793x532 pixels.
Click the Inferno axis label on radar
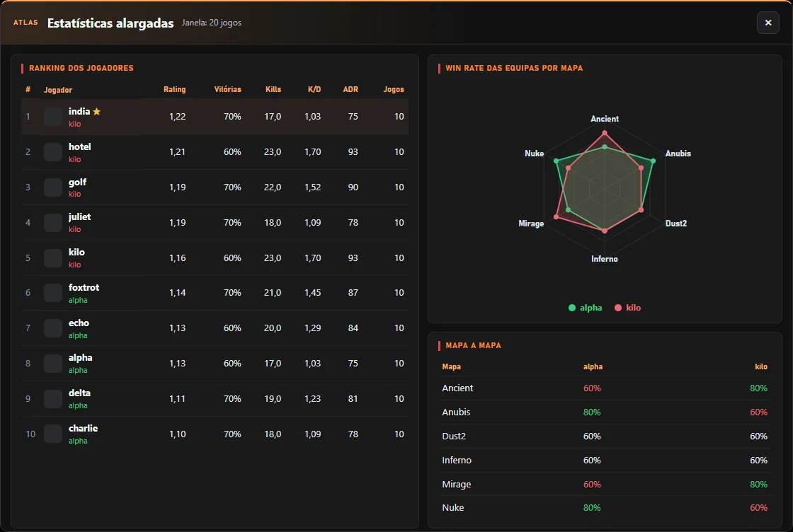(605, 259)
